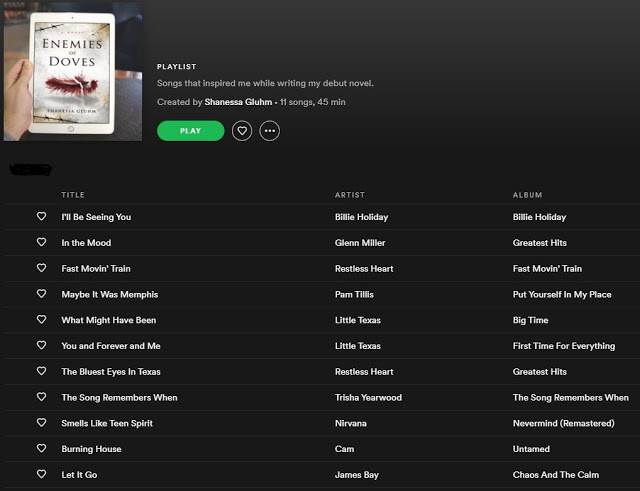Open the three-dot more options menu
Screen dimensions: 640x491
click(269, 131)
